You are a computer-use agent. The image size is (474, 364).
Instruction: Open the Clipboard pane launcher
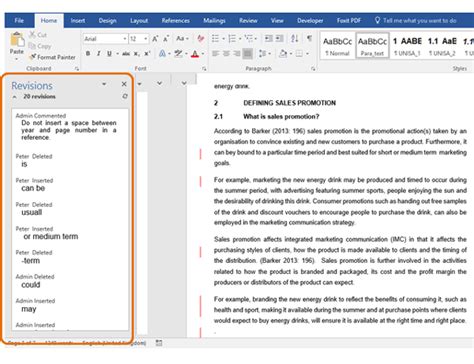tap(77, 69)
